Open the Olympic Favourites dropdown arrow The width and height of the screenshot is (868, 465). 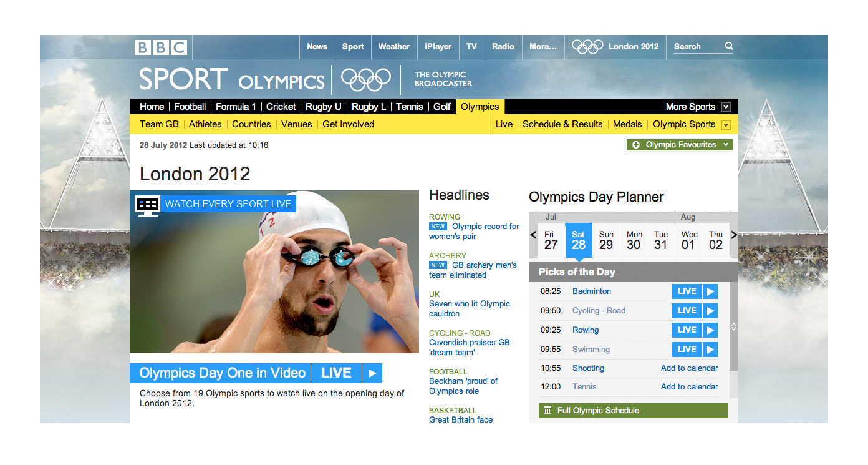[726, 145]
